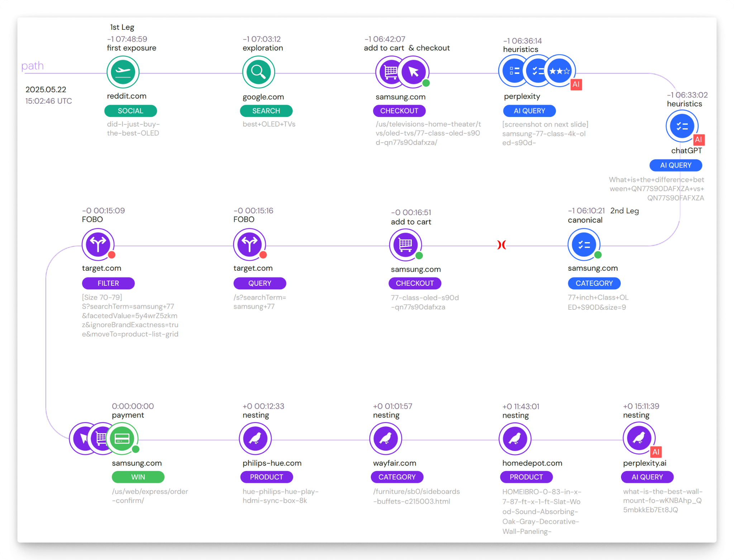Click the green SOCIAL tag

click(x=130, y=111)
